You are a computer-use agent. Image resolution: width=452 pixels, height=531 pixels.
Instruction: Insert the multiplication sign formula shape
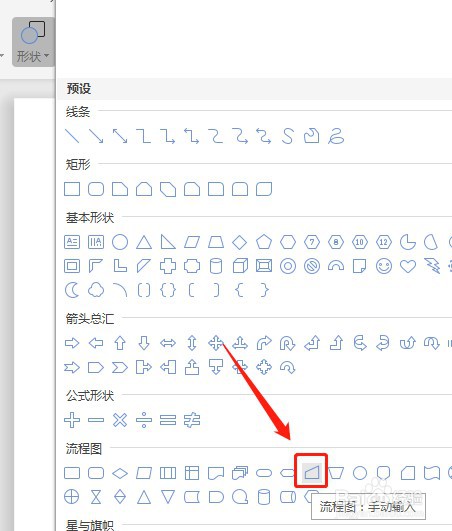pos(120,420)
